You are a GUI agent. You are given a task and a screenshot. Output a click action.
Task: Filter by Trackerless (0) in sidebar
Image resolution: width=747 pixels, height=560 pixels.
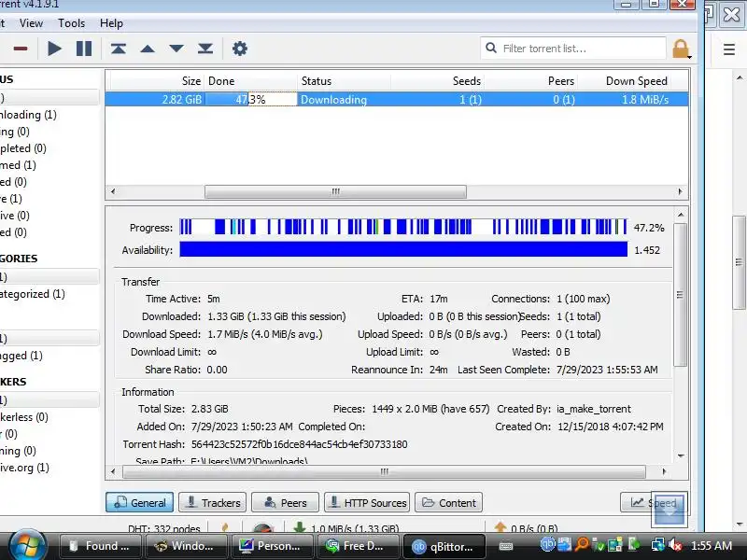coord(24,417)
